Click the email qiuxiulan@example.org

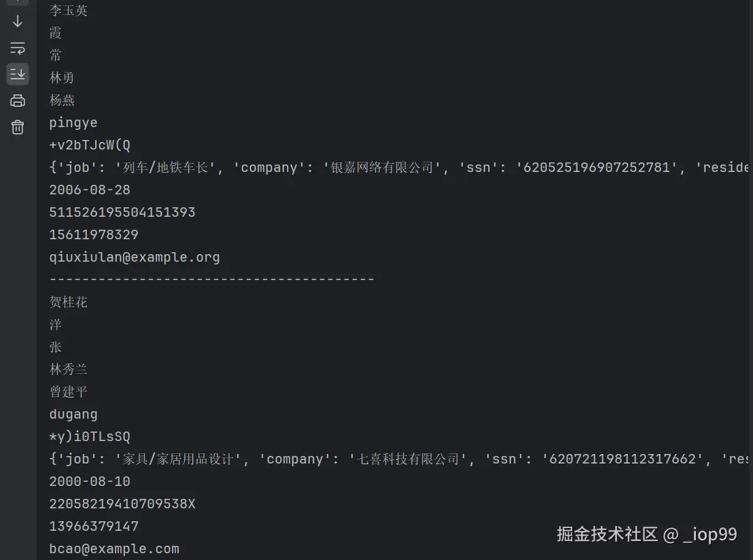tap(134, 257)
